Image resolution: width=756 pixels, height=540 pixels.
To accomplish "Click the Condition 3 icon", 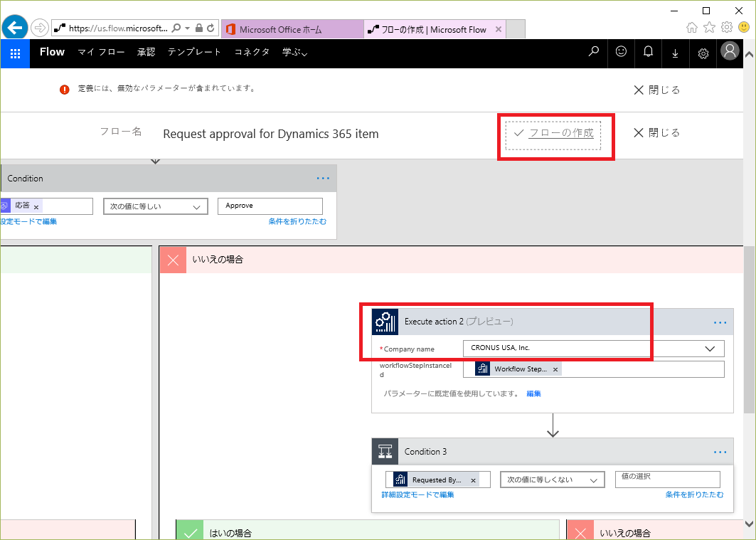I will [385, 451].
